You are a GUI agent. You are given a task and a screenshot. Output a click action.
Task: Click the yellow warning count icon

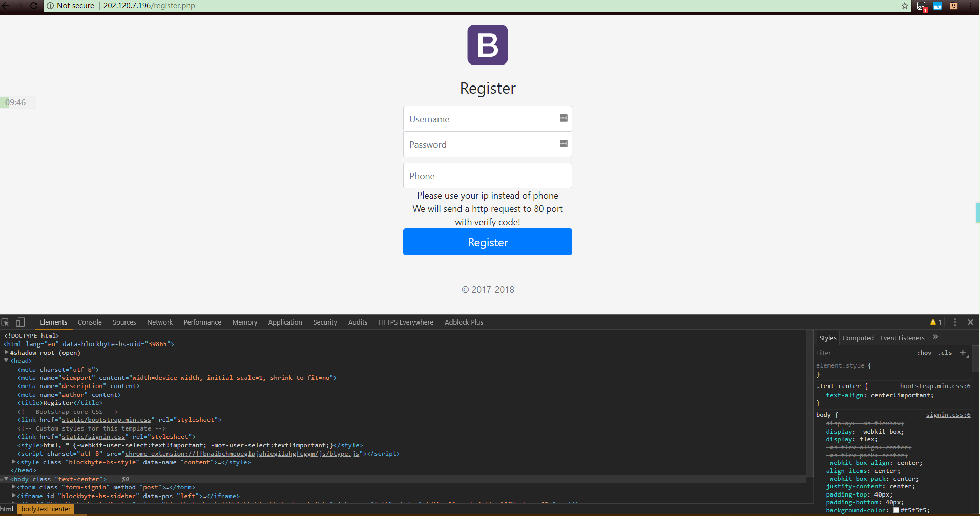935,322
